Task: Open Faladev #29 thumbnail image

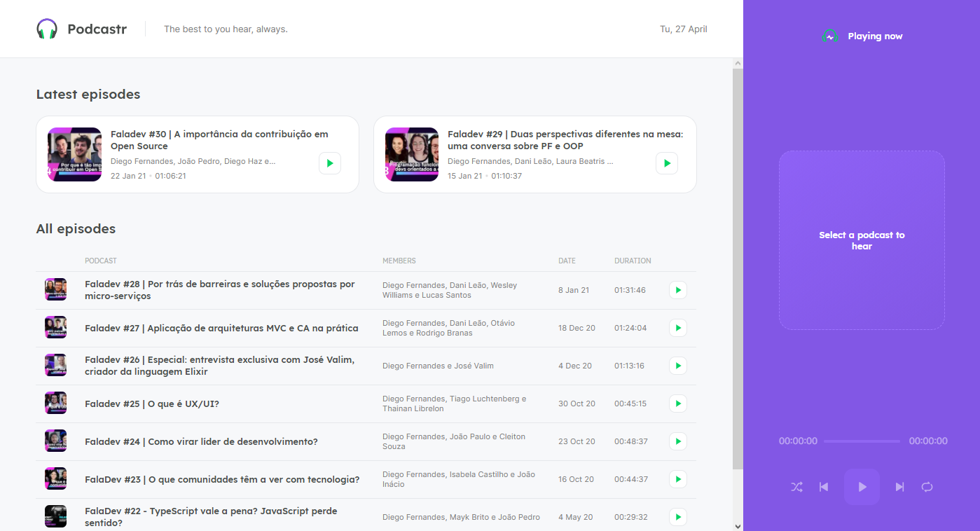Action: click(x=412, y=154)
